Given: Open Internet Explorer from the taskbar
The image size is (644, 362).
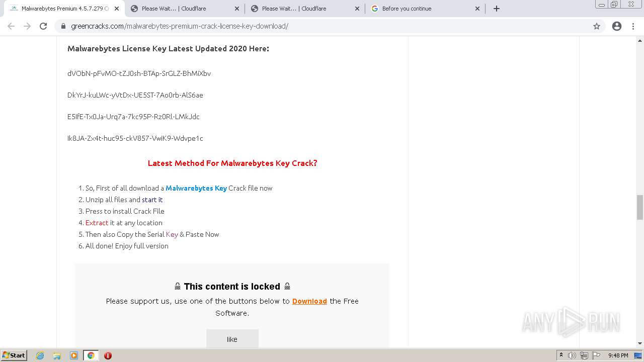Looking at the screenshot, I should [40, 355].
